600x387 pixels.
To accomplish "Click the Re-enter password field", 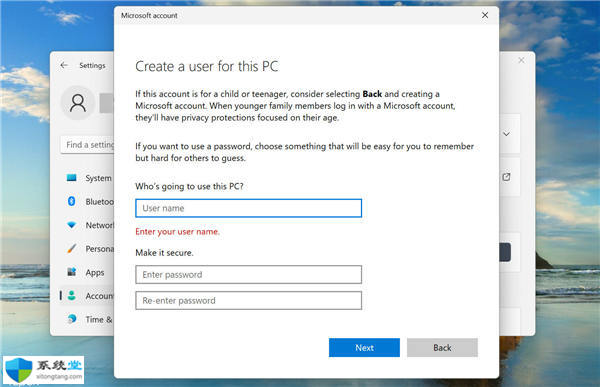I will (x=248, y=300).
